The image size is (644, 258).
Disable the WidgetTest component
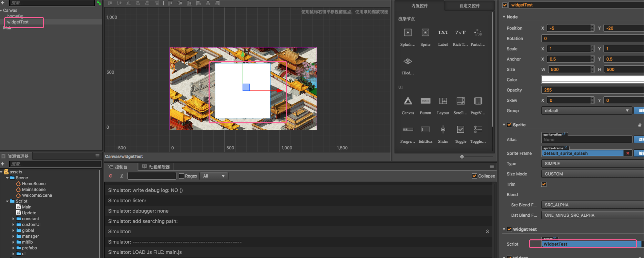509,229
